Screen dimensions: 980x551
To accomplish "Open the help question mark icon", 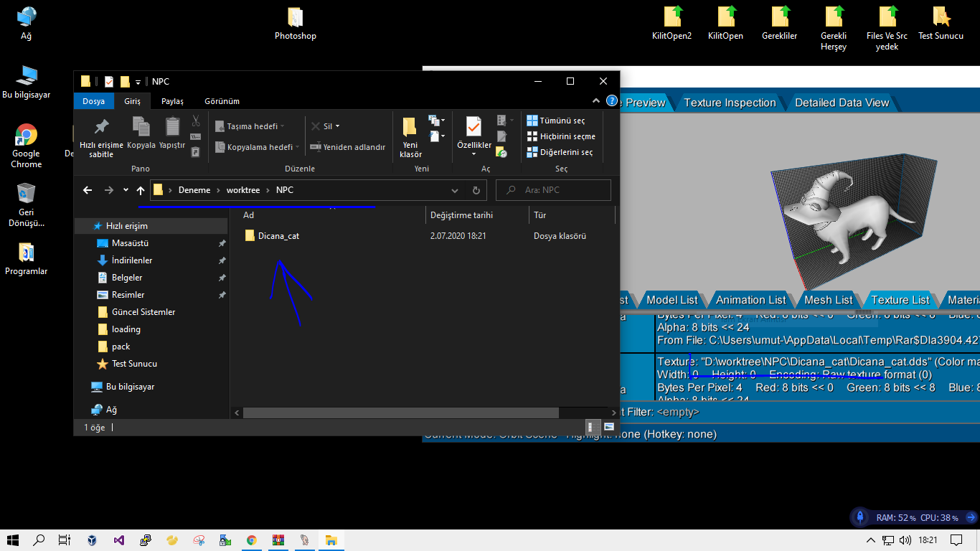I will 612,101.
